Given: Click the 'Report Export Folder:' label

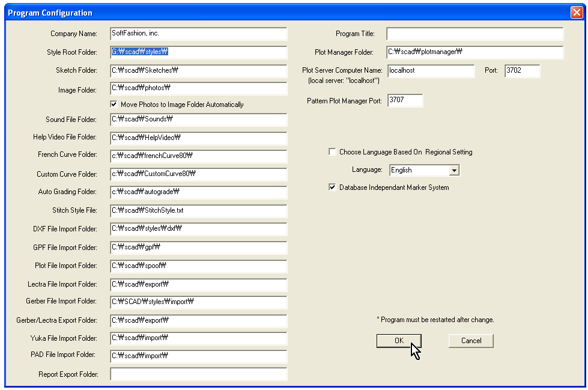Looking at the screenshot, I should [68, 374].
